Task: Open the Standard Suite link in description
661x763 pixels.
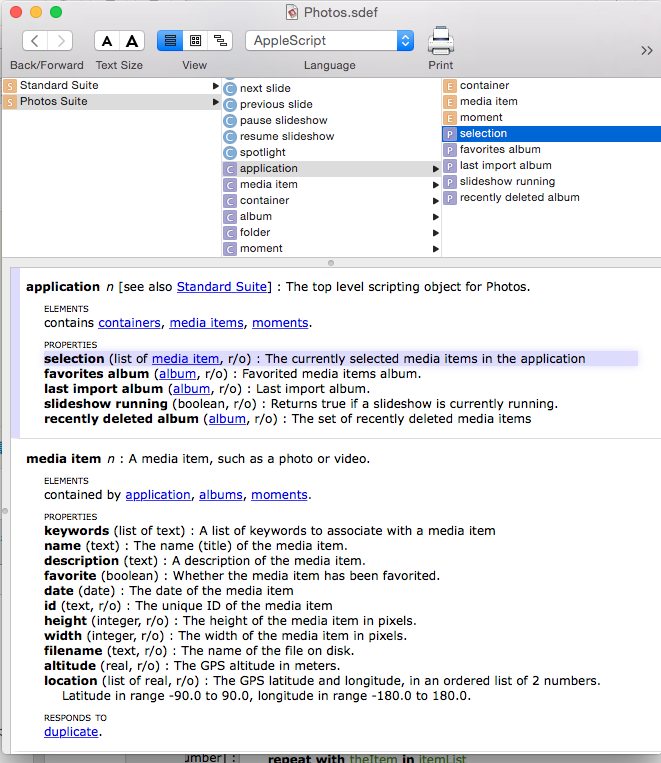Action: [222, 287]
